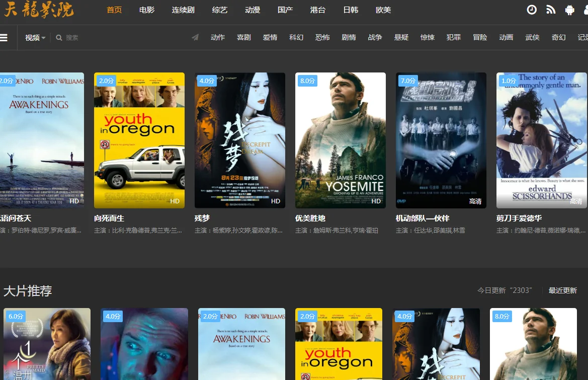Switch to the 连续剧 tab
Image resolution: width=588 pixels, height=380 pixels.
[x=183, y=10]
